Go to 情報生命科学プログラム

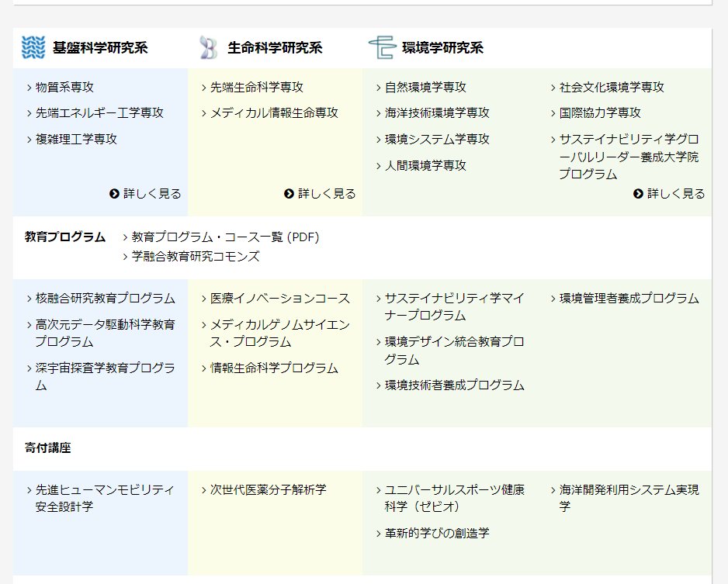click(274, 368)
